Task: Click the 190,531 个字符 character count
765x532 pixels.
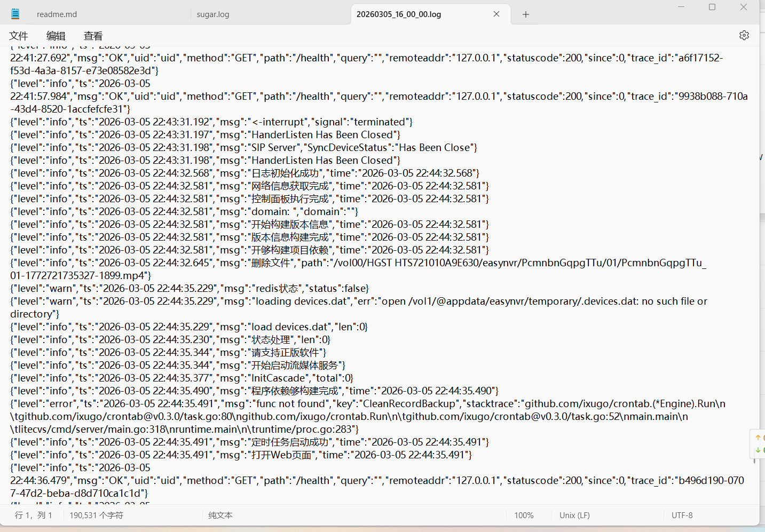Action: (96, 515)
